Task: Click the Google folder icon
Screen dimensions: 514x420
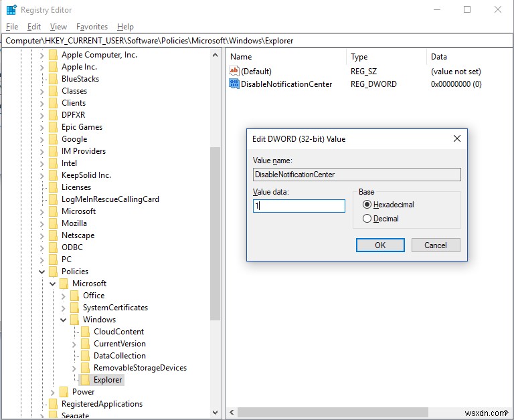Action: click(x=53, y=139)
